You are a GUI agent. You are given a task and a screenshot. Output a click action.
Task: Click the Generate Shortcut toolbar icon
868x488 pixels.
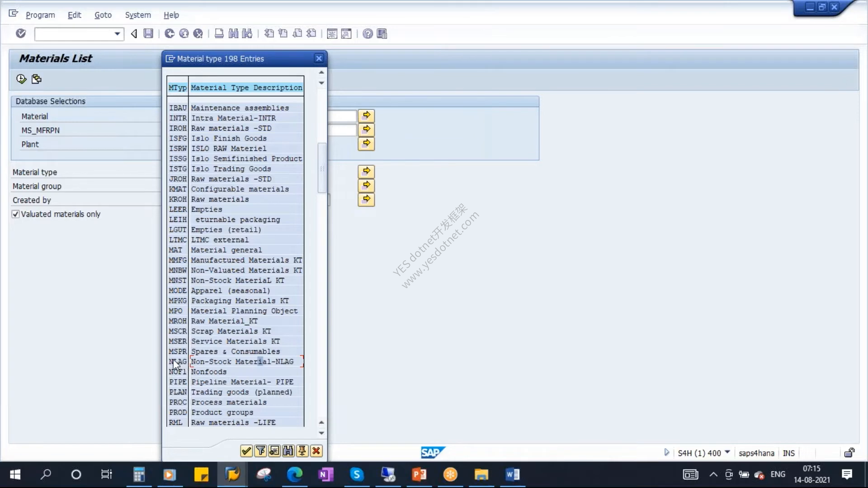pyautogui.click(x=346, y=33)
